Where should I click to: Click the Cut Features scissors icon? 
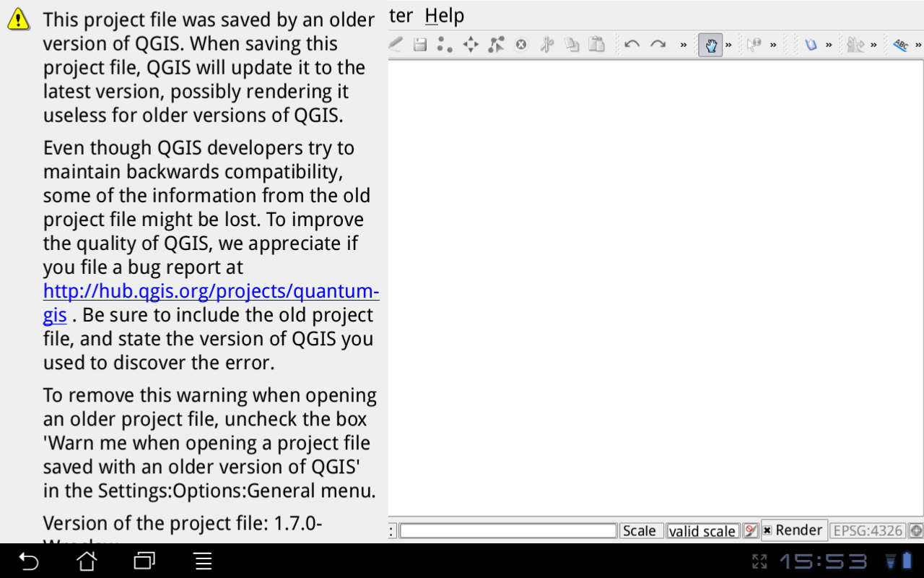tap(546, 45)
